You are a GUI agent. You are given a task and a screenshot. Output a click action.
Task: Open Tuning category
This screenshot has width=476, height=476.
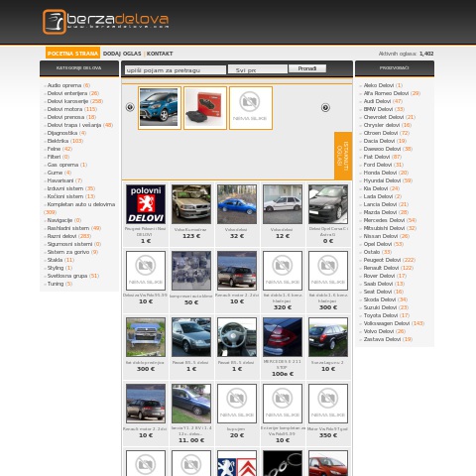[x=56, y=284]
